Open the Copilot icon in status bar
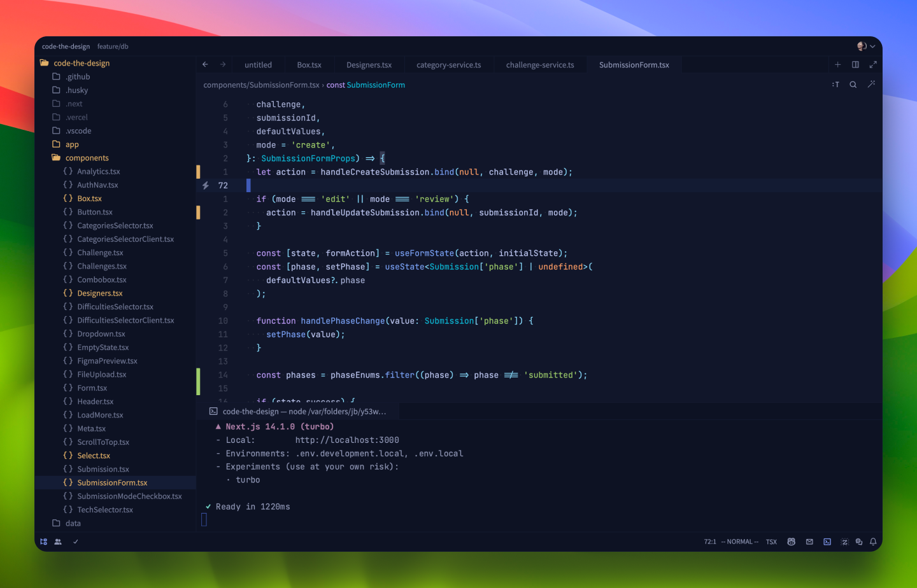Viewport: 917px width, 588px height. 791,542
